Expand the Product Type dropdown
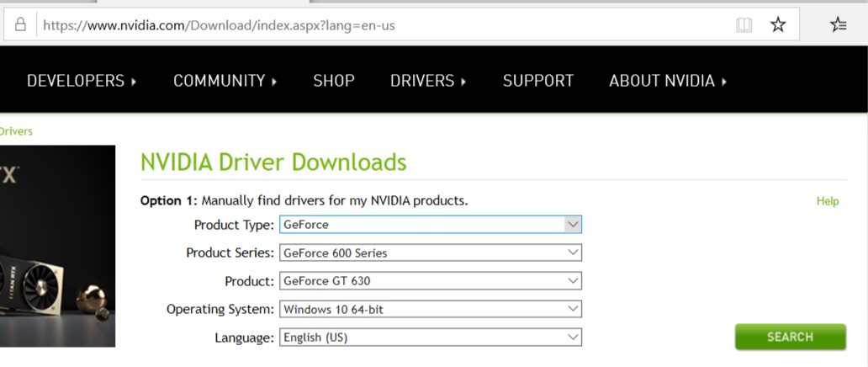Image resolution: width=868 pixels, height=367 pixels. point(431,225)
